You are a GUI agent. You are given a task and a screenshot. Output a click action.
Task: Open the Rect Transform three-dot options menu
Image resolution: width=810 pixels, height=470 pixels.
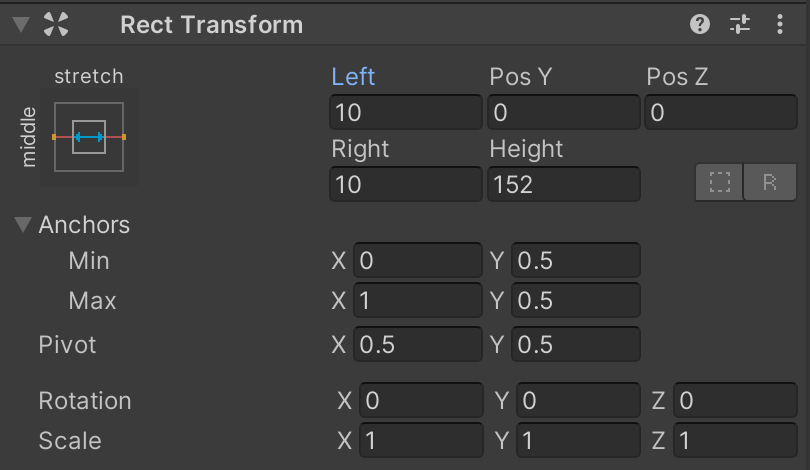779,25
